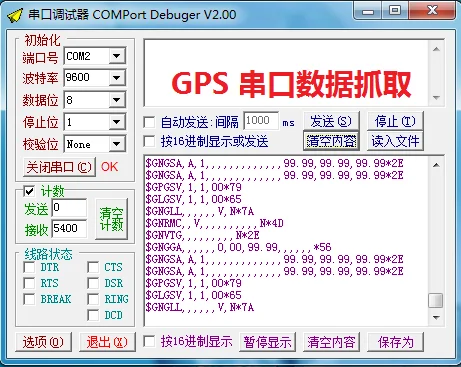
Task: Click the 读入文件 button
Action: [395, 141]
